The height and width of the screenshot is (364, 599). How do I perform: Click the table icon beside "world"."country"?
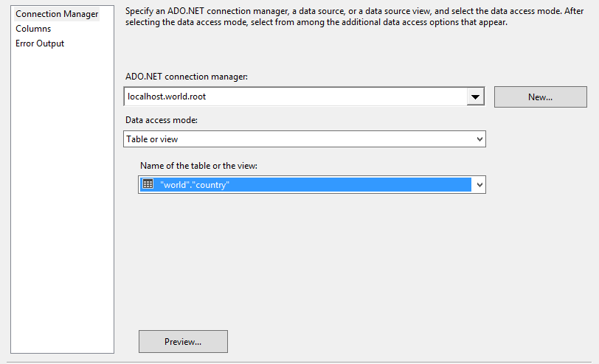click(148, 184)
